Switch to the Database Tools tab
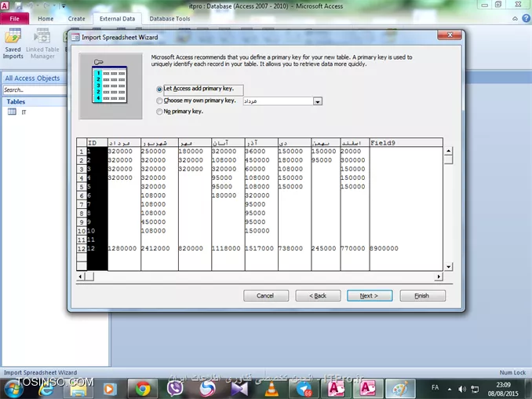532x399 pixels. pyautogui.click(x=169, y=18)
